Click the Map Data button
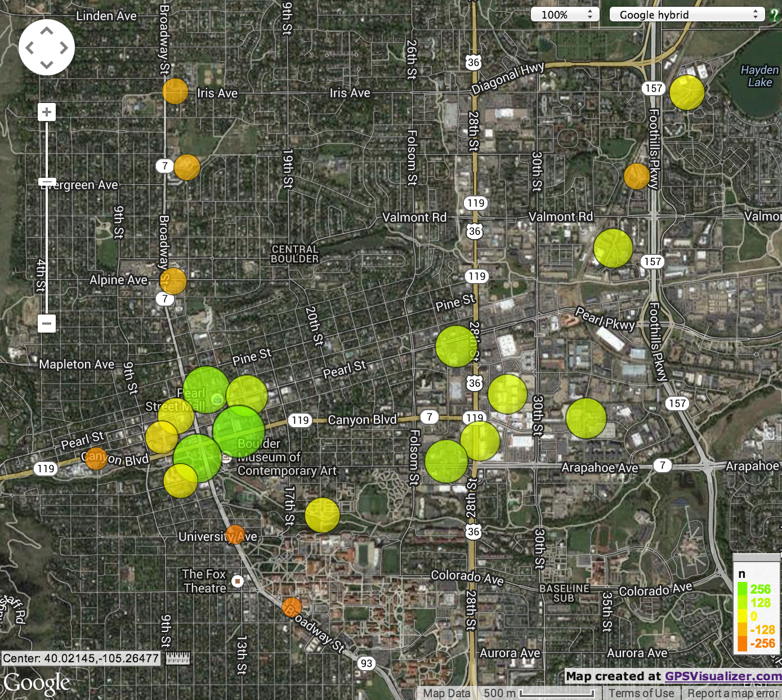The image size is (782, 700). click(446, 693)
